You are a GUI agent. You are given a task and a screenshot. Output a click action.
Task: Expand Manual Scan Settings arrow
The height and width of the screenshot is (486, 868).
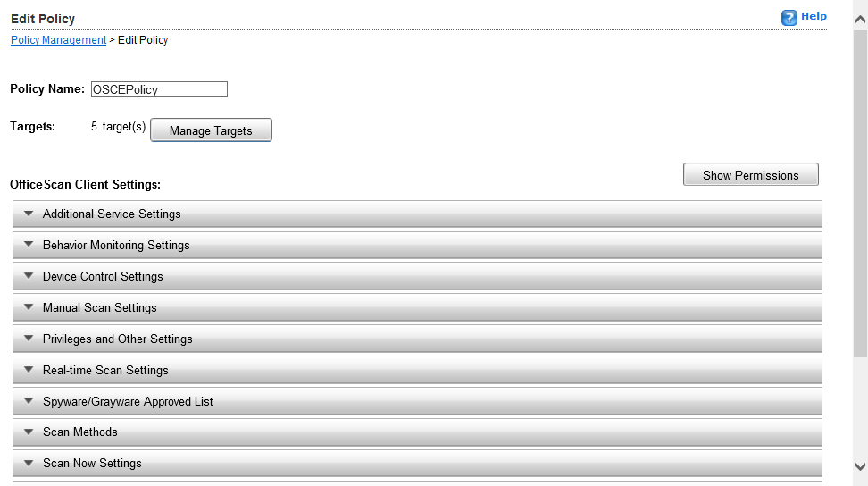[x=29, y=307]
